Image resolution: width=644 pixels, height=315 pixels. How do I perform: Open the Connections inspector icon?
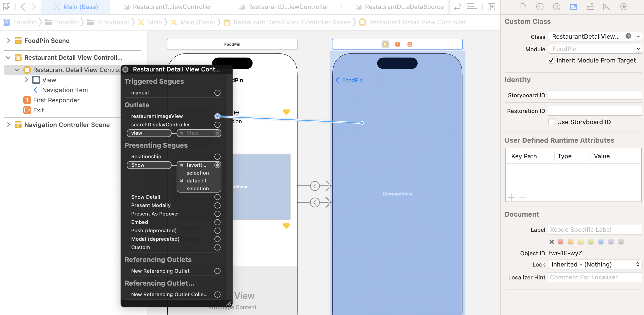[624, 7]
